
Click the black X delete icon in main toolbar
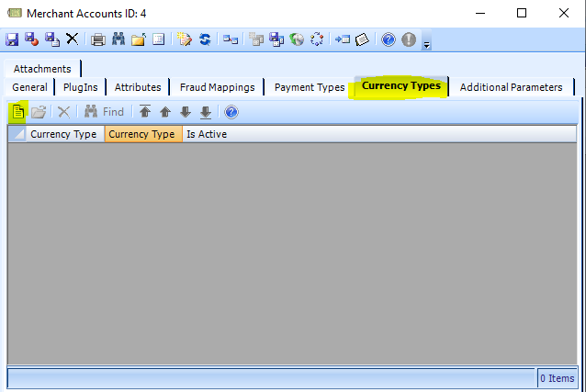click(73, 39)
